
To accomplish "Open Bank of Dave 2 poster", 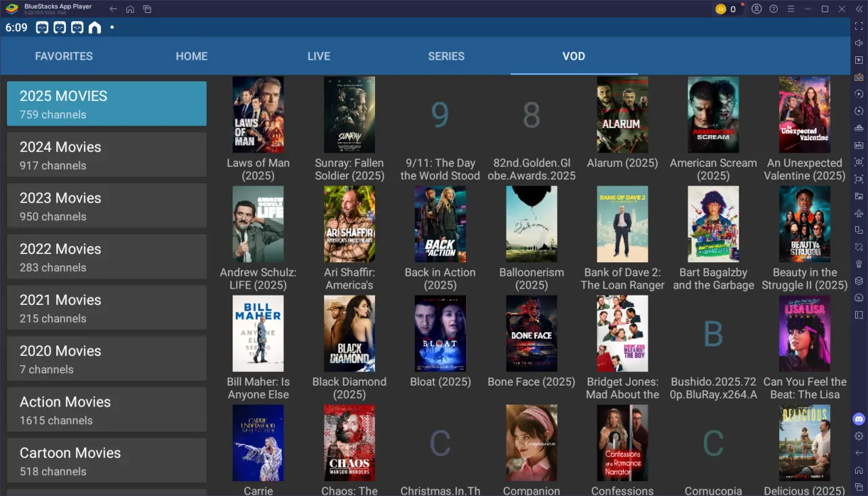I will (623, 224).
